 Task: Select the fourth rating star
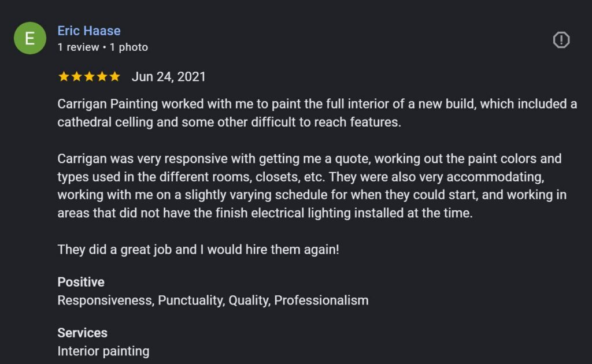tap(102, 76)
